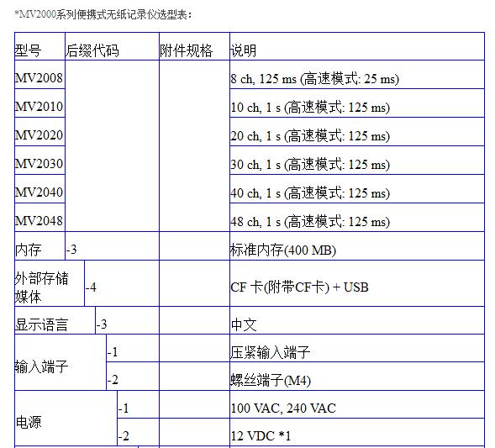495x448 pixels.
Task: Select the 说明 header cell
Action: 357,46
